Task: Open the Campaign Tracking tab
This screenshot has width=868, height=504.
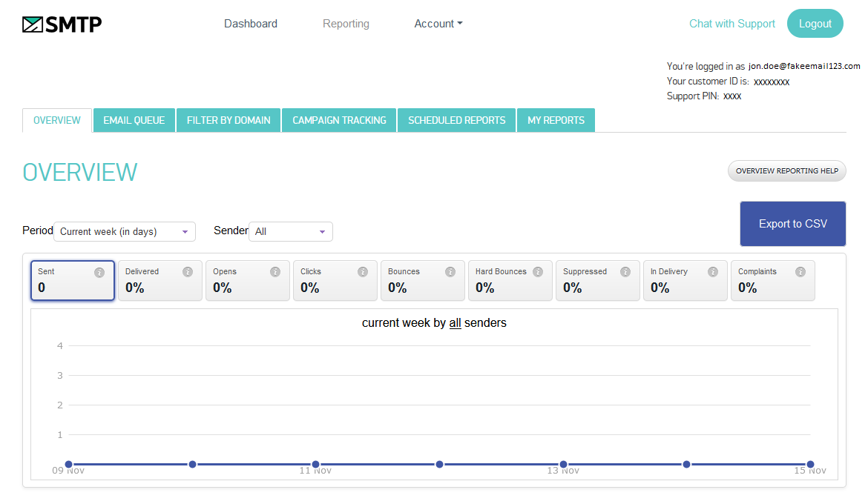Action: coord(338,120)
